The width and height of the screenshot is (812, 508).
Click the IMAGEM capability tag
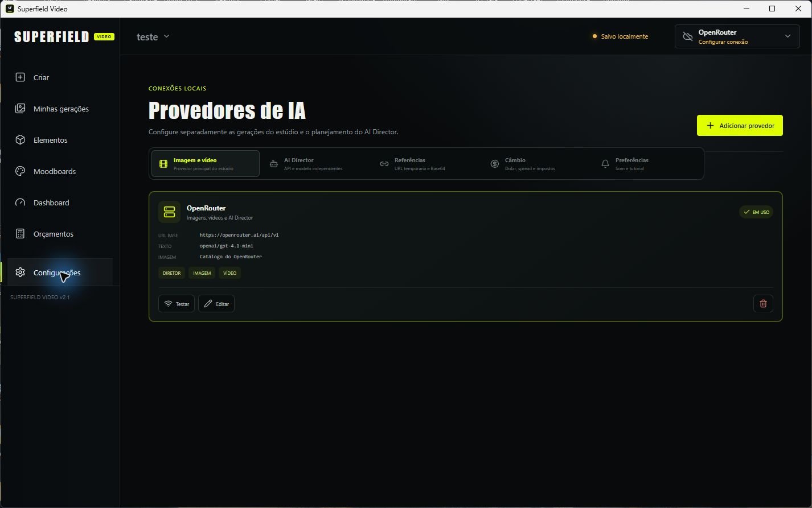(202, 273)
